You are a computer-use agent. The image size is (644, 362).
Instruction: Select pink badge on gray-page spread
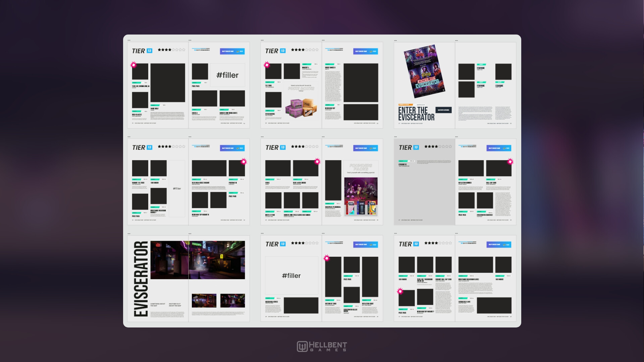tap(510, 162)
